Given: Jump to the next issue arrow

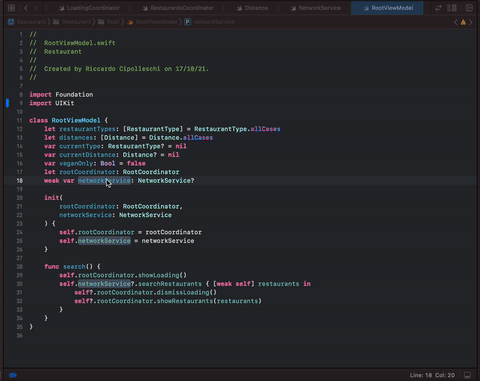Looking at the screenshot, I should [471, 22].
